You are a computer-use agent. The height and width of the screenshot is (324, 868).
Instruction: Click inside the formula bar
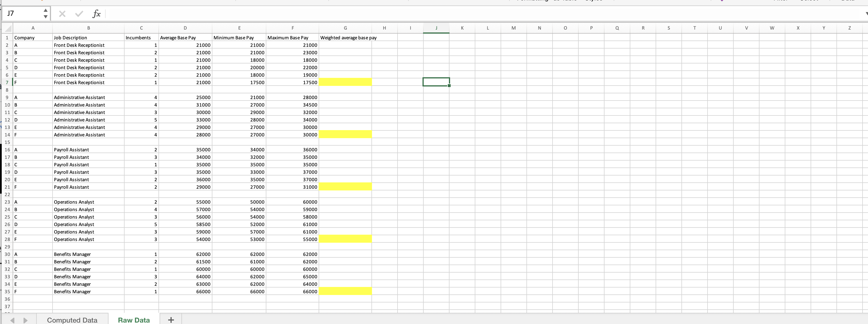point(236,14)
